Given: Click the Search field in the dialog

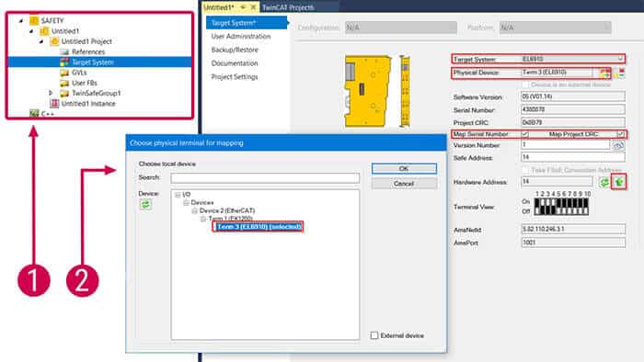Looking at the screenshot, I should [x=265, y=178].
